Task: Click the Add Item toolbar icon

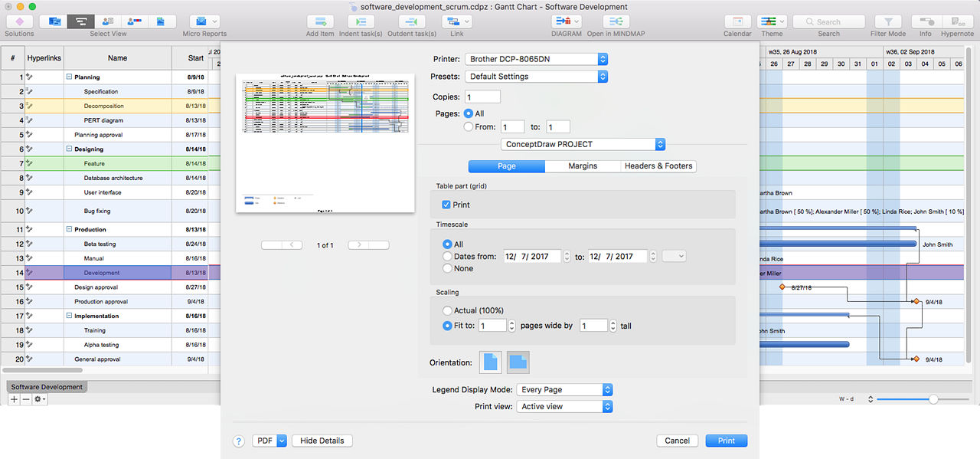Action: coord(320,21)
